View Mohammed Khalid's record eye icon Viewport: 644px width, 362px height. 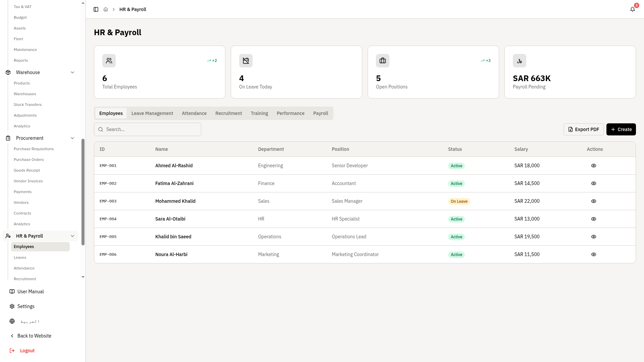point(594,201)
